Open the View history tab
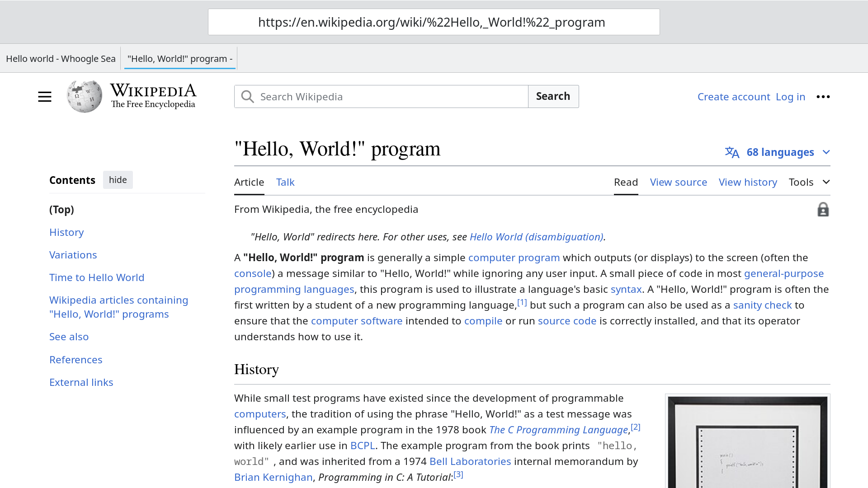The image size is (868, 488). pyautogui.click(x=748, y=182)
